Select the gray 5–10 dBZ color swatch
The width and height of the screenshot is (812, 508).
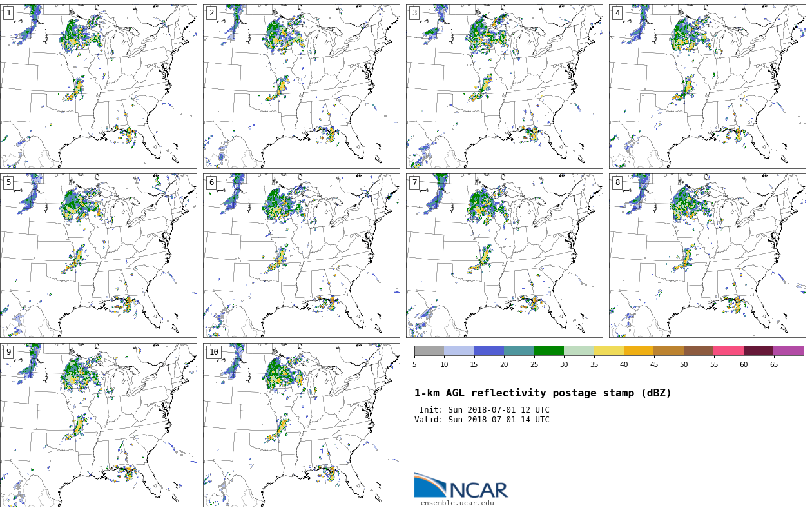pyautogui.click(x=429, y=351)
